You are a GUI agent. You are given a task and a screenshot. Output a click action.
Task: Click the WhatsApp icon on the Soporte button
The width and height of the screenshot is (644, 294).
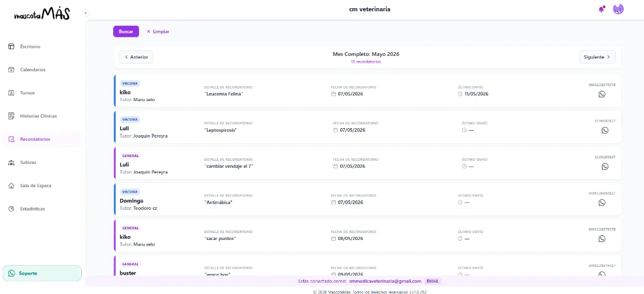tap(11, 273)
